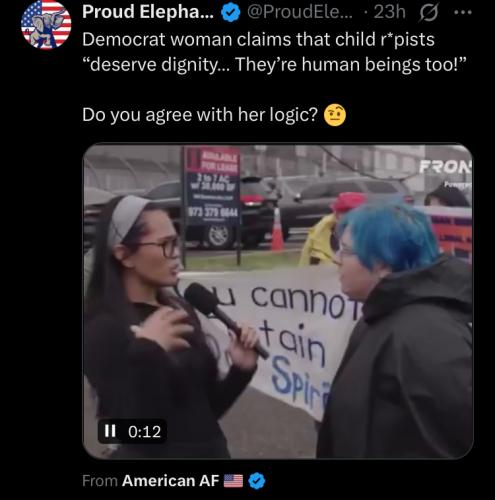Pause the video with the pause icon
Screen dimensions: 495x500
pos(110,431)
